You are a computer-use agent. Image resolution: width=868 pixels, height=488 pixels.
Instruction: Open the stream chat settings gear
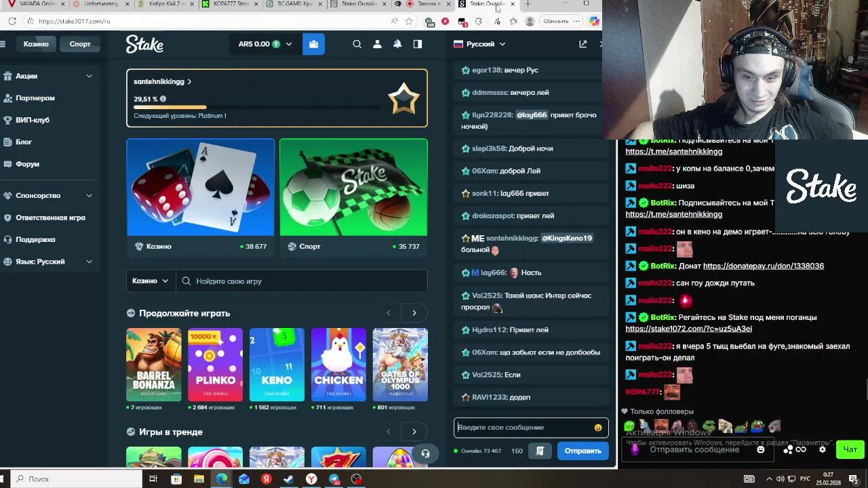pos(823,449)
